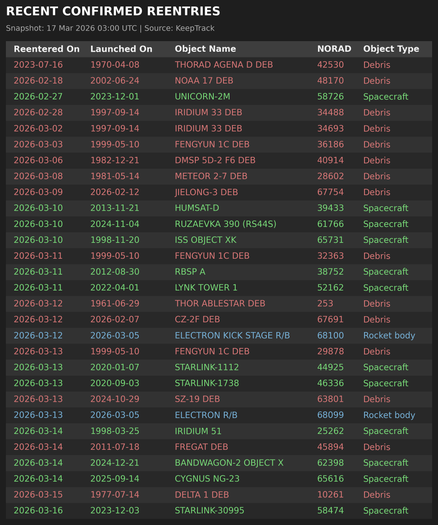
Task: Select the STARLINK-1112 object name
Action: click(207, 367)
